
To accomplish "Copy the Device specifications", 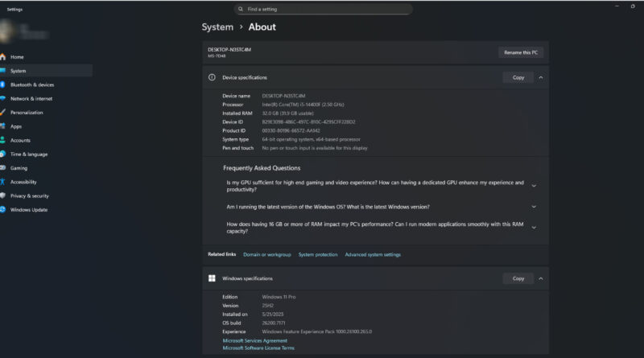I will (518, 77).
